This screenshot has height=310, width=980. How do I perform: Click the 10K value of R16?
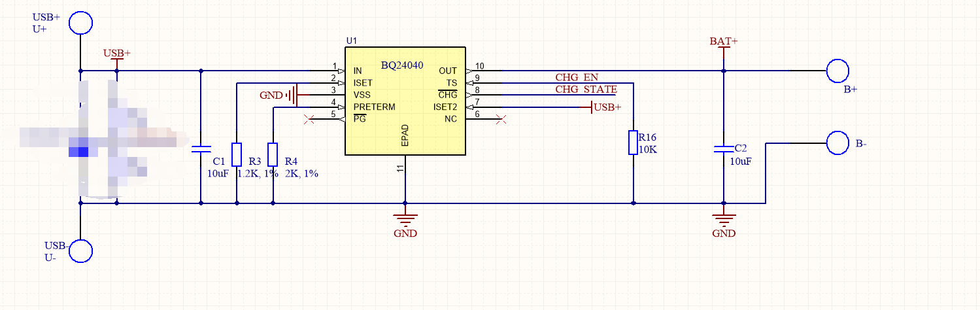648,149
